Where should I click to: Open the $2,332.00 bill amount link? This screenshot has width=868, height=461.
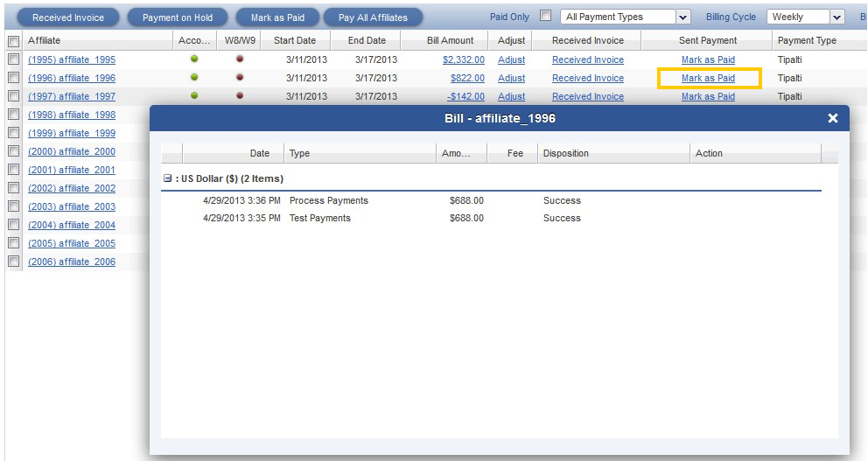point(463,59)
